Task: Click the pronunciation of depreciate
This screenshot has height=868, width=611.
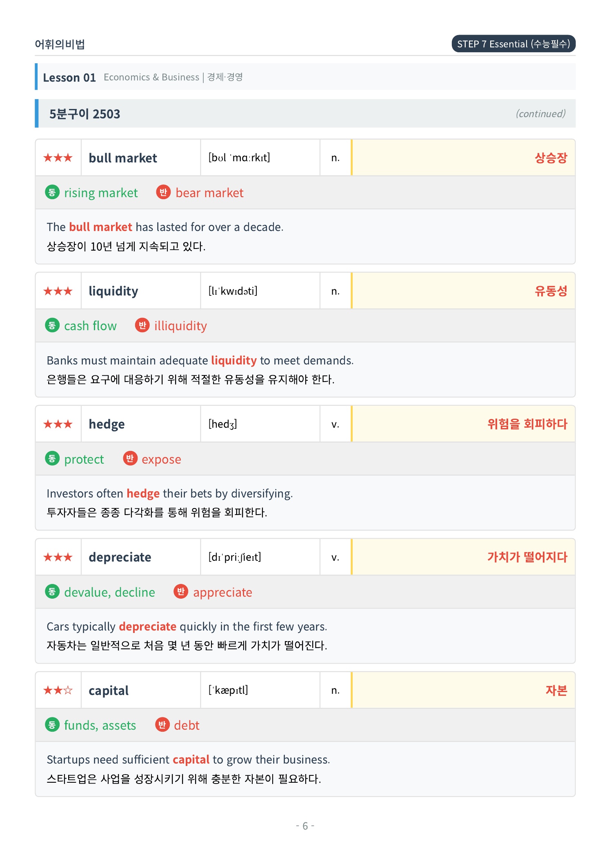Action: tap(235, 557)
